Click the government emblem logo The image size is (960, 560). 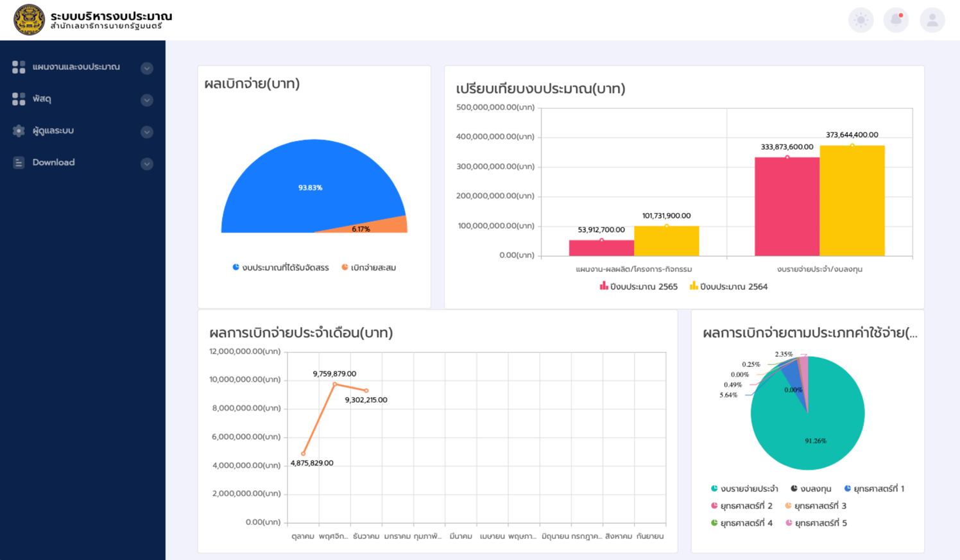coord(30,20)
